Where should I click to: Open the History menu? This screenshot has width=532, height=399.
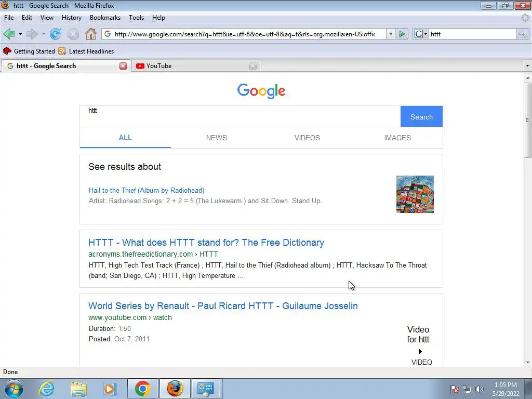72,18
